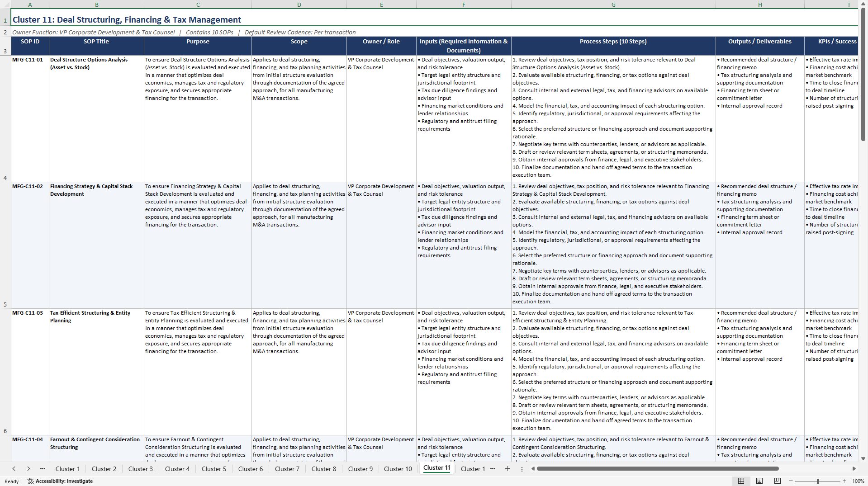Select row 5 header
Viewport: 868px width, 486px height.
pos(5,245)
